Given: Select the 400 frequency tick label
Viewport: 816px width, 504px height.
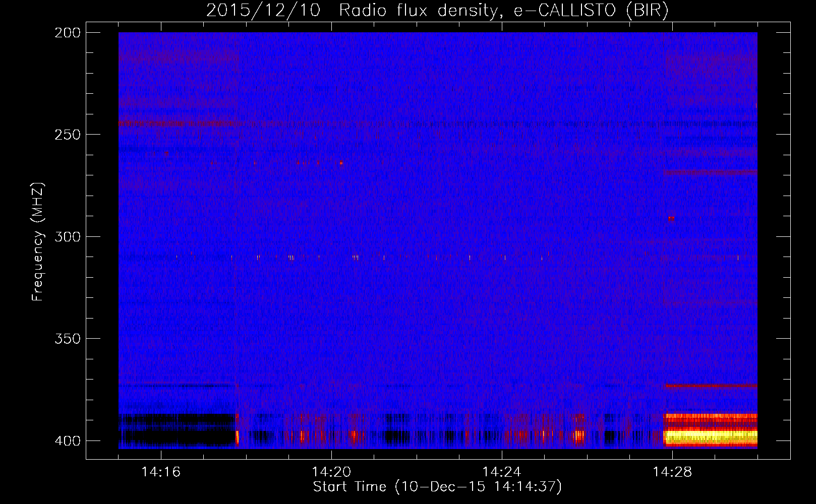Looking at the screenshot, I should [x=68, y=440].
